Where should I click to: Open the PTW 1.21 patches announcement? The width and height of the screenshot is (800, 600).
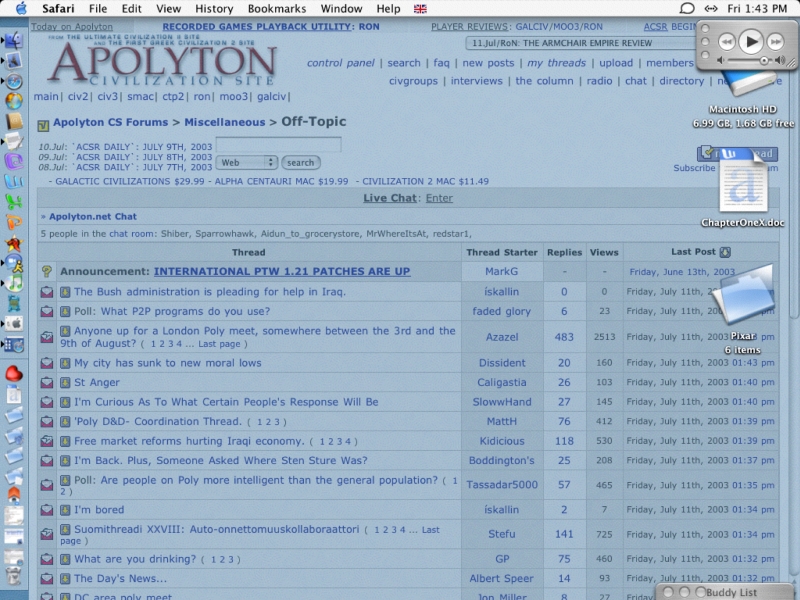click(x=281, y=271)
